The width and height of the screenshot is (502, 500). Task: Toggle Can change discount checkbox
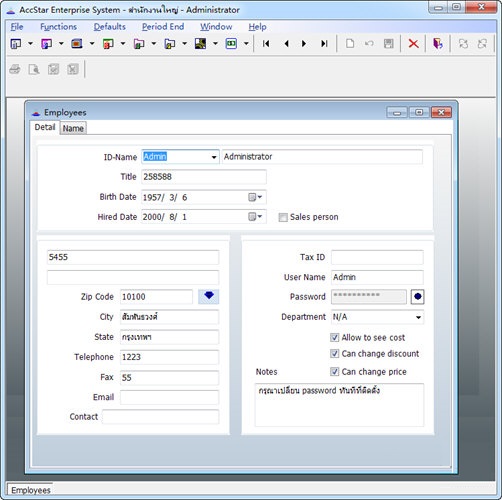tap(334, 354)
